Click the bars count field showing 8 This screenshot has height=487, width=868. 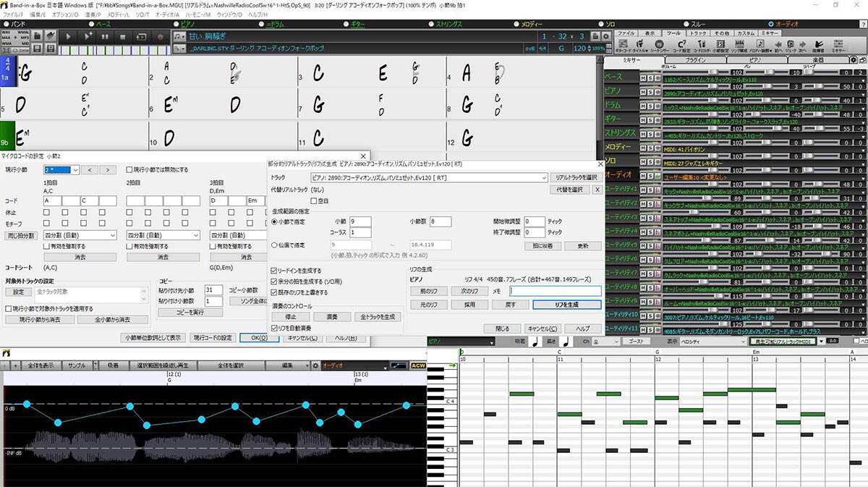[441, 221]
